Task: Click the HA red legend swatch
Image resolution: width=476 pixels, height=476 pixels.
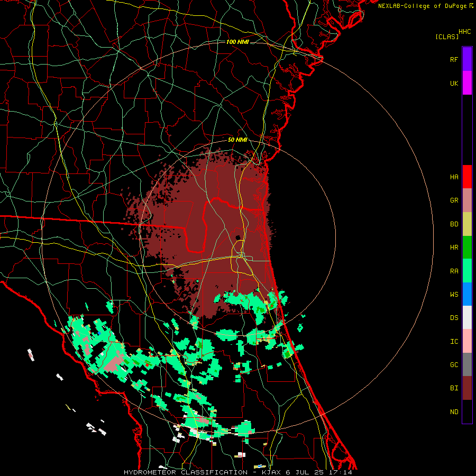Action: tap(467, 177)
